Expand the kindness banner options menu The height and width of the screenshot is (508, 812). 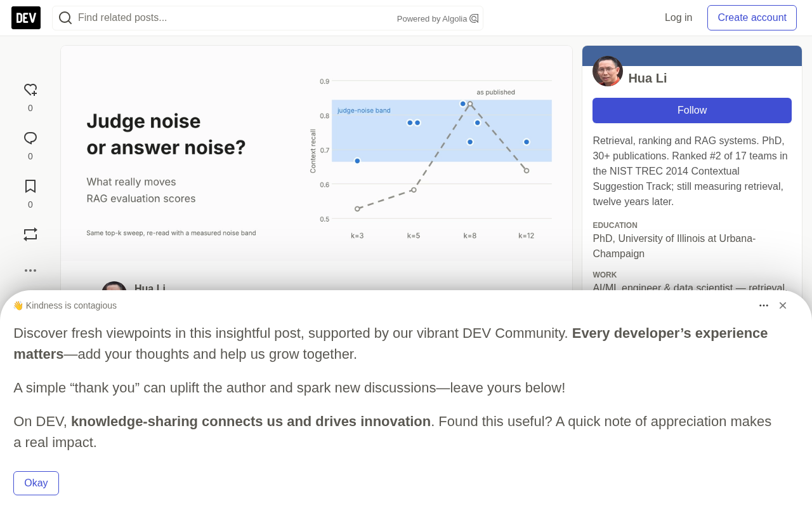tap(764, 305)
